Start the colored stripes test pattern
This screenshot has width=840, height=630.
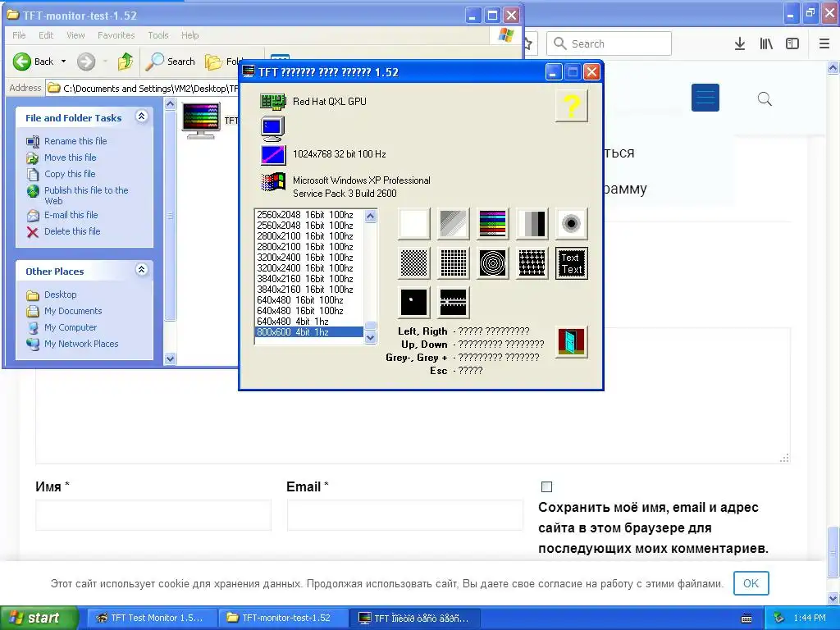pos(492,223)
